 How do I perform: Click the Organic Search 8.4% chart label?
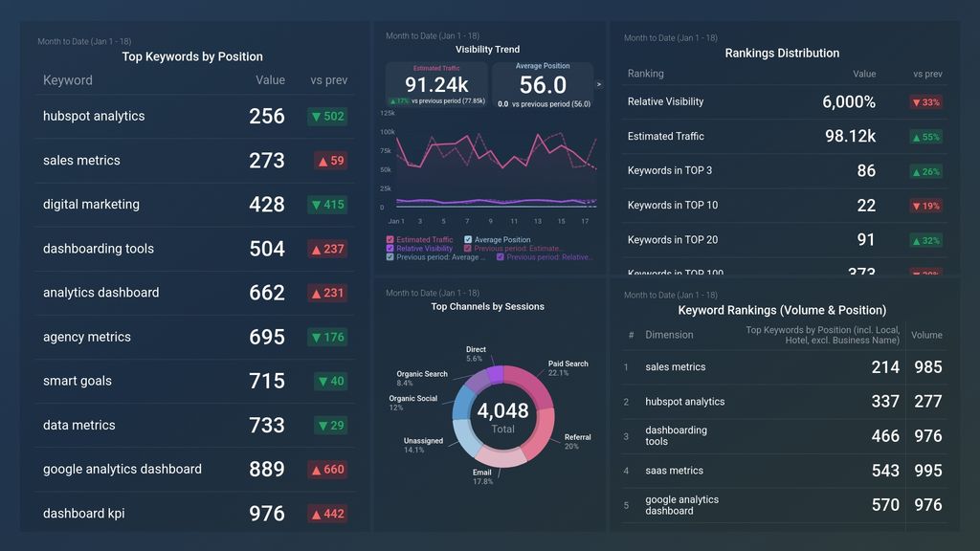pyautogui.click(x=422, y=379)
